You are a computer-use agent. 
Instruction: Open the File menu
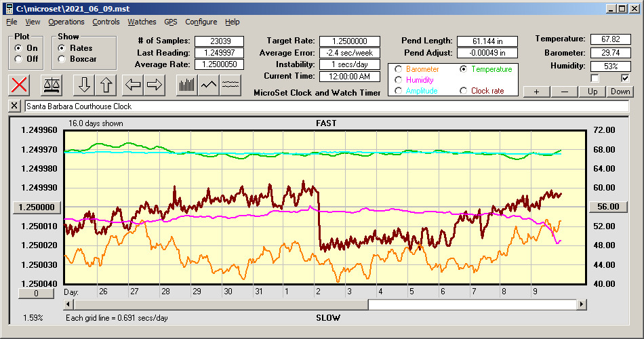[12, 22]
